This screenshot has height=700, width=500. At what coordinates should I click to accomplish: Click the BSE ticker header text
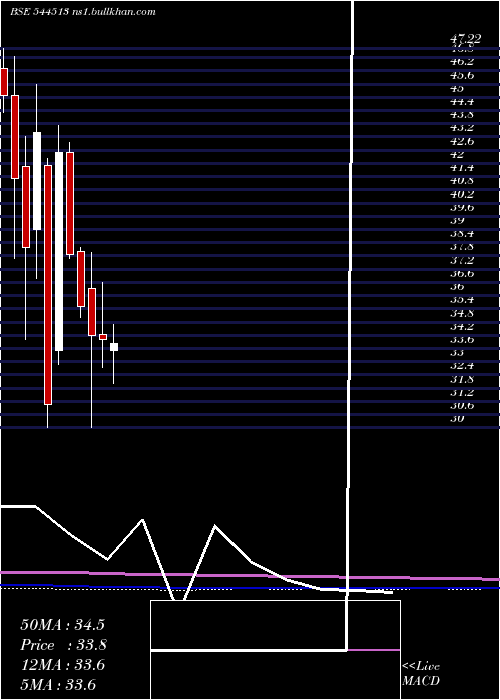tap(39, 12)
